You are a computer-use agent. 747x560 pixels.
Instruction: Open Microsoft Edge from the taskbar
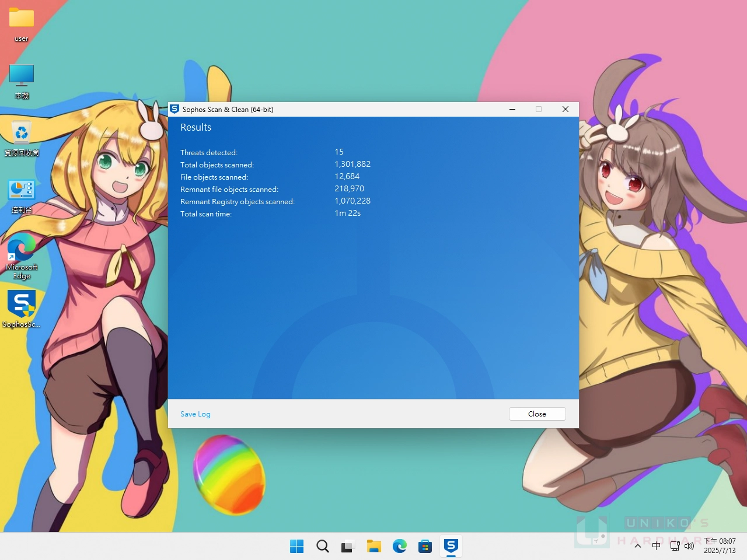tap(399, 546)
